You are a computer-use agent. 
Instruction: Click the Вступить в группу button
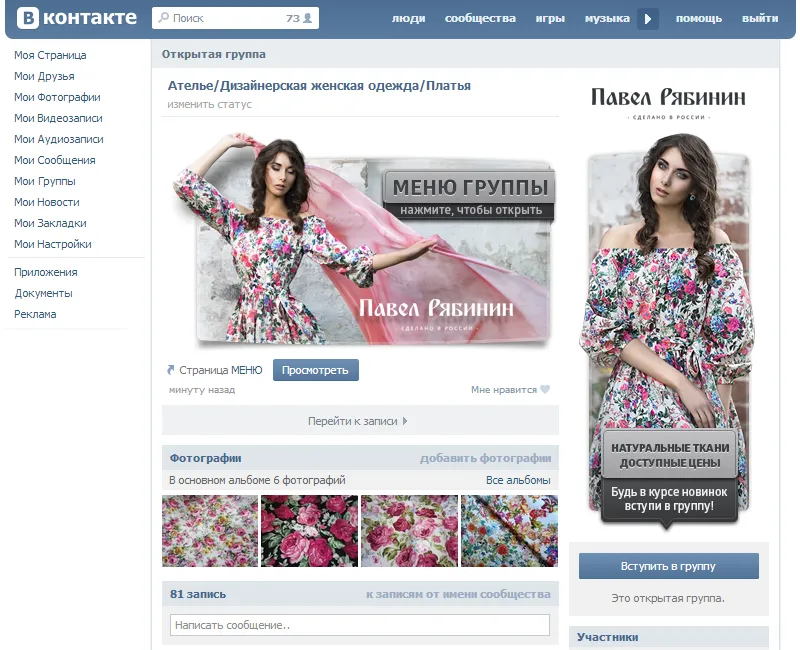pyautogui.click(x=668, y=566)
